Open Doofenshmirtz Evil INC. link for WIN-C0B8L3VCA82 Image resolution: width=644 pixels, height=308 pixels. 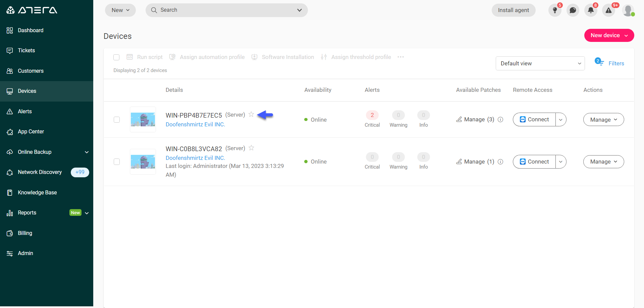pos(195,158)
